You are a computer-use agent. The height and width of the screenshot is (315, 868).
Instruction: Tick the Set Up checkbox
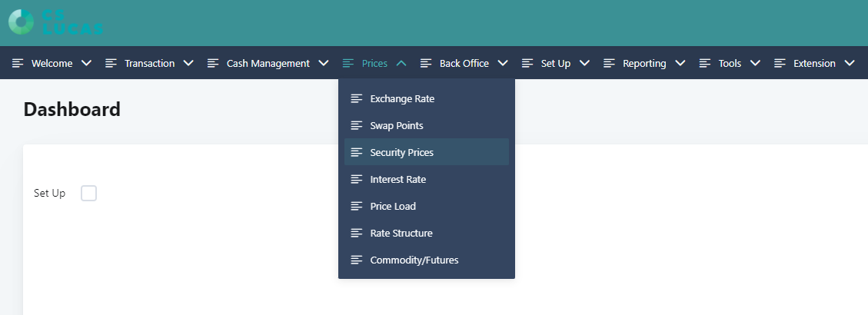pyautogui.click(x=88, y=193)
